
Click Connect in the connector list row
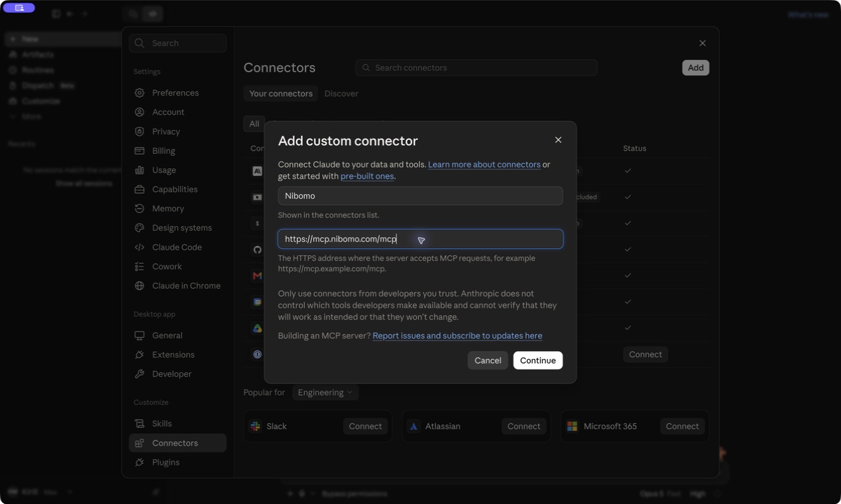[645, 354]
